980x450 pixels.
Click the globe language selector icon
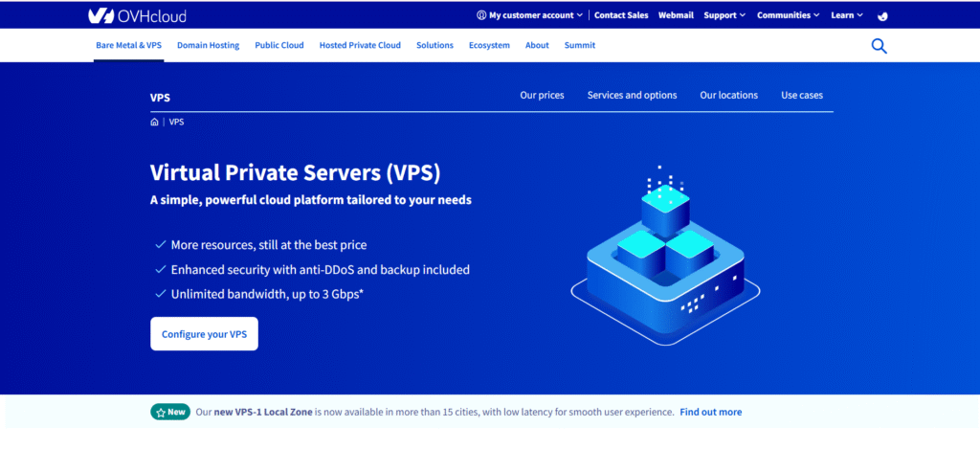(x=881, y=16)
